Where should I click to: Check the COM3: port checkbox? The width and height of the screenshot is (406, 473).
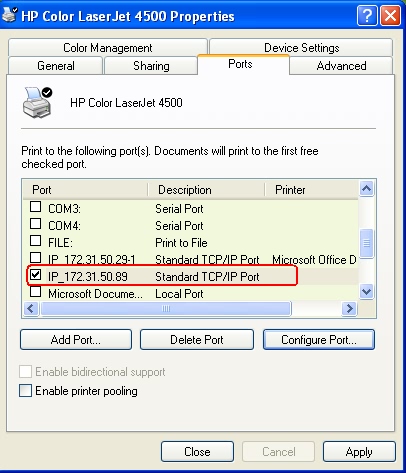tap(35, 207)
